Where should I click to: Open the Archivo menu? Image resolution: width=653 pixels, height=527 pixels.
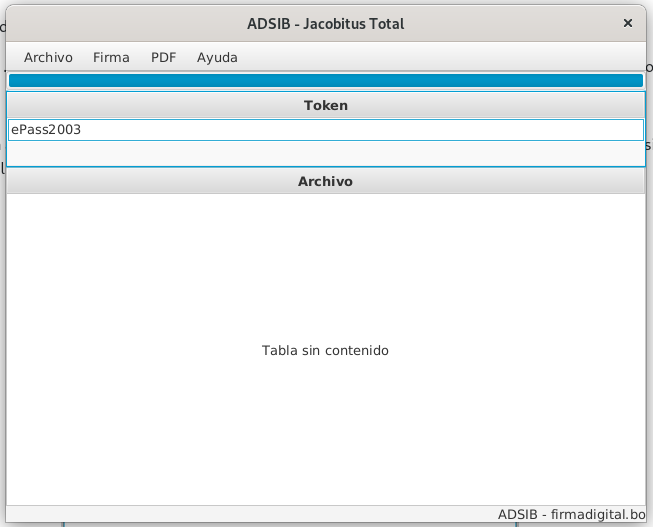coord(48,57)
